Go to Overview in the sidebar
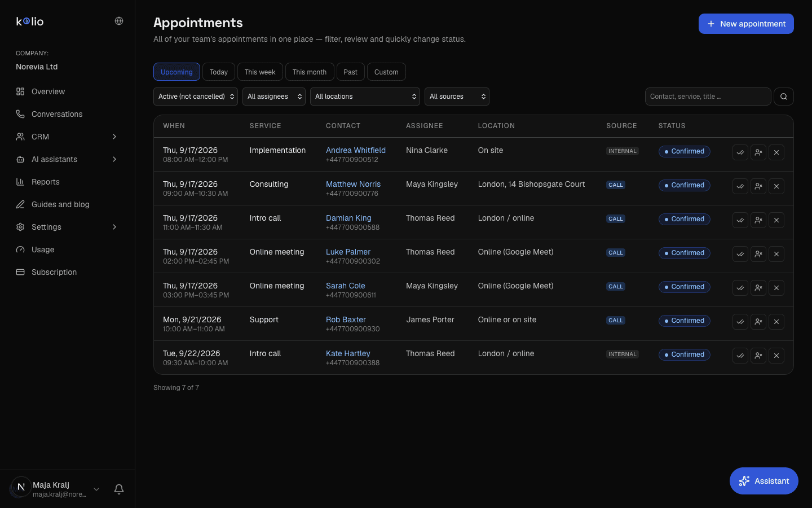 67,91
